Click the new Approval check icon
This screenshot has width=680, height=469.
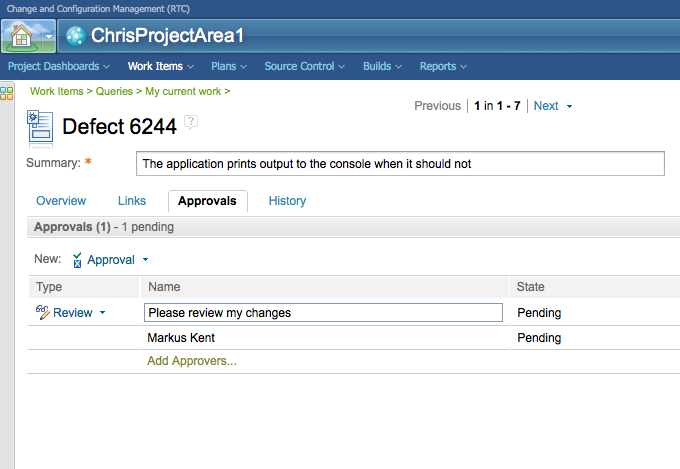point(78,260)
